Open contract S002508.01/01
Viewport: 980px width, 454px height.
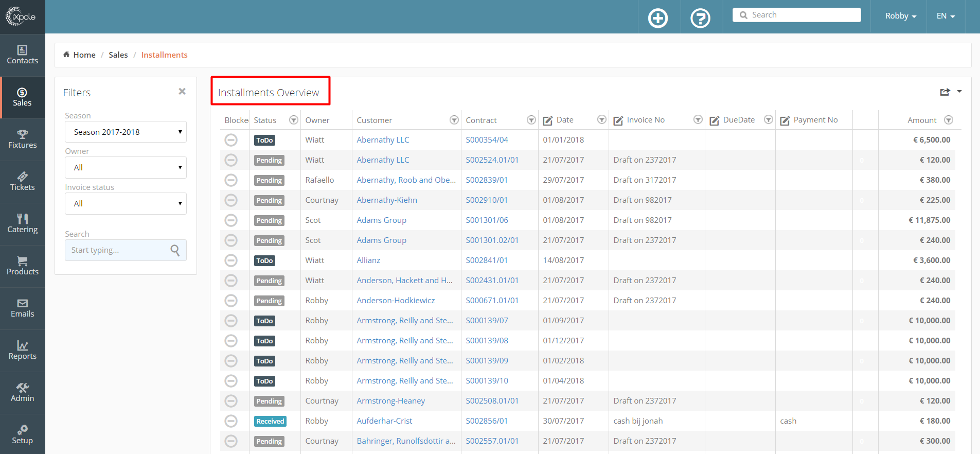(x=492, y=401)
